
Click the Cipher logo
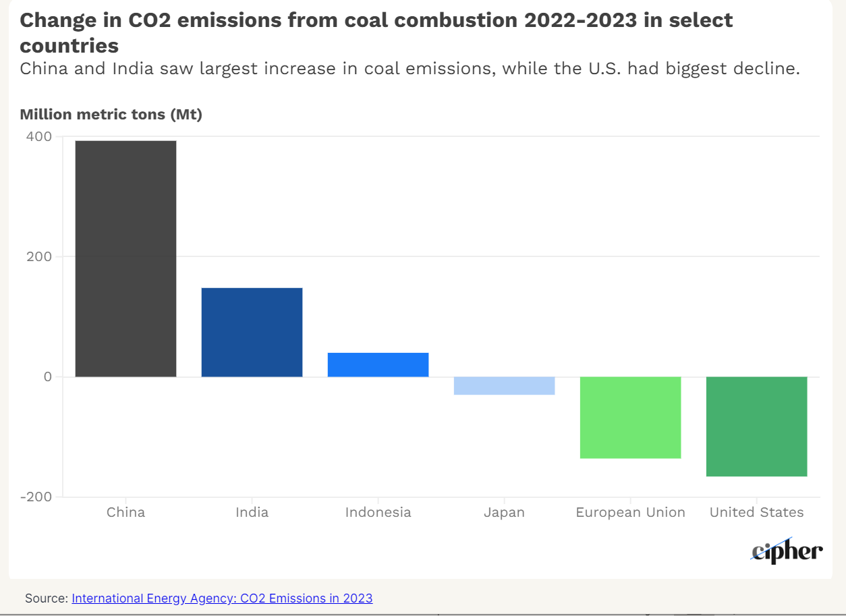(787, 551)
